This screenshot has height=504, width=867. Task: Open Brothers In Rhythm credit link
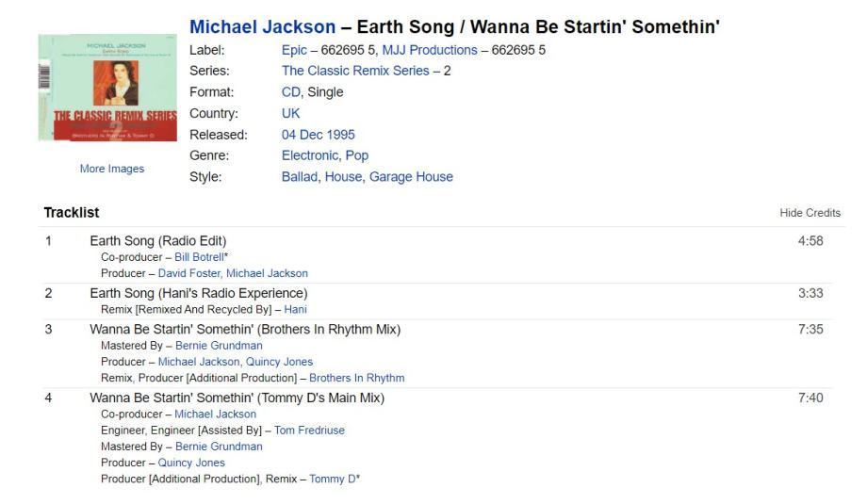(356, 378)
